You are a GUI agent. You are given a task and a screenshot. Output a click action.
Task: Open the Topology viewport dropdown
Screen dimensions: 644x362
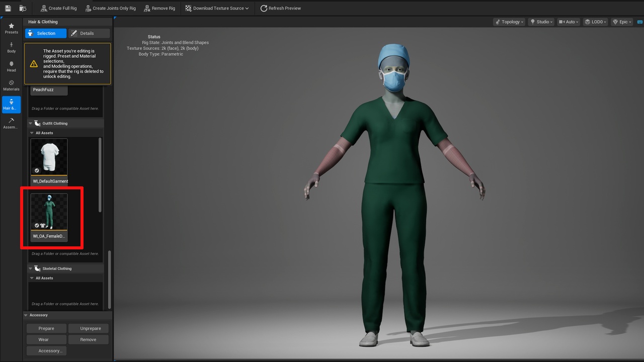pos(509,22)
